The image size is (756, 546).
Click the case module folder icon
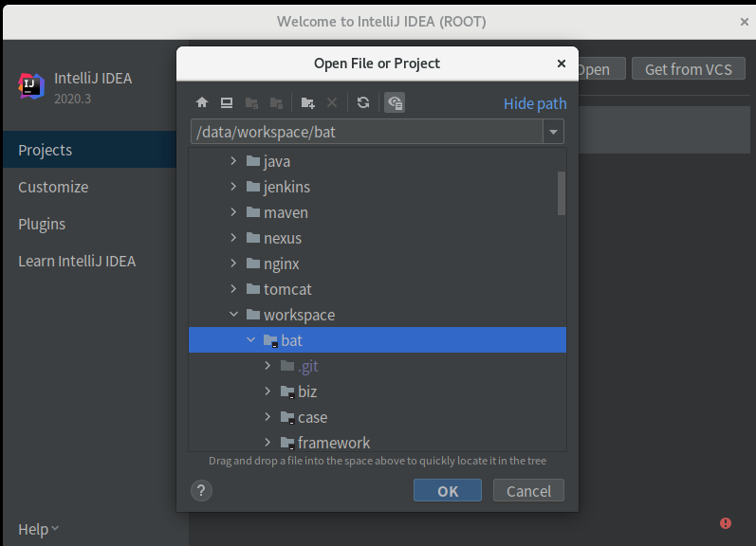pyautogui.click(x=287, y=417)
